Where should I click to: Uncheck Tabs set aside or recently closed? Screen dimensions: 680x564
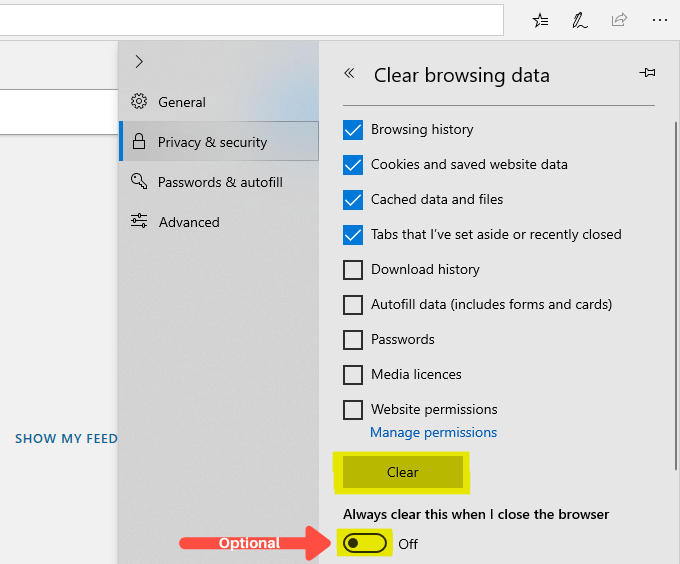pos(353,235)
